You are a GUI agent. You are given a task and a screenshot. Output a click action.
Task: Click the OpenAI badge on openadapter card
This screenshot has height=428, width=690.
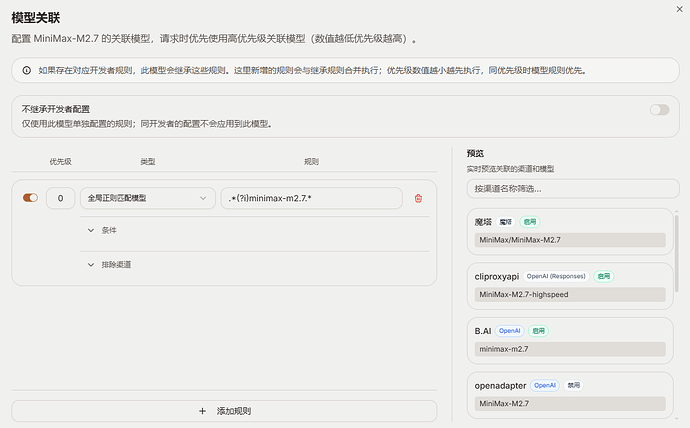click(x=545, y=385)
